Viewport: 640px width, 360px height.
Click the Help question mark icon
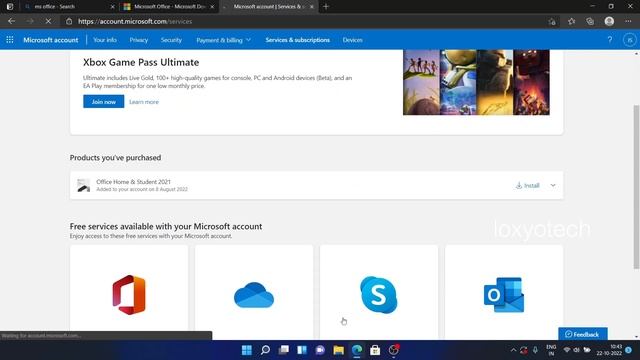[x=610, y=40]
